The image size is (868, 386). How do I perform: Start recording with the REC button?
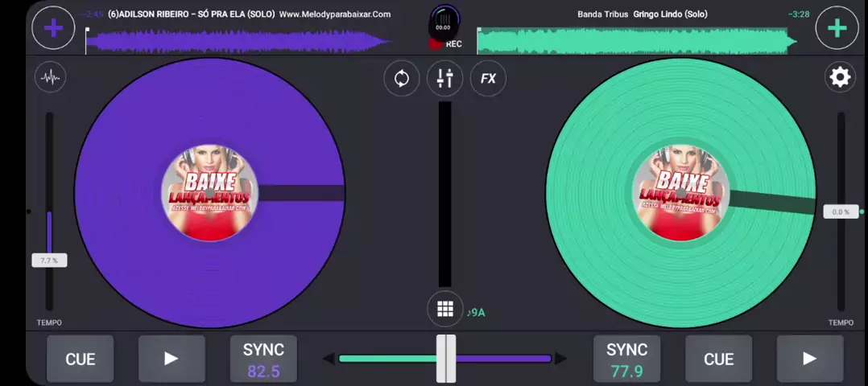coord(444,27)
